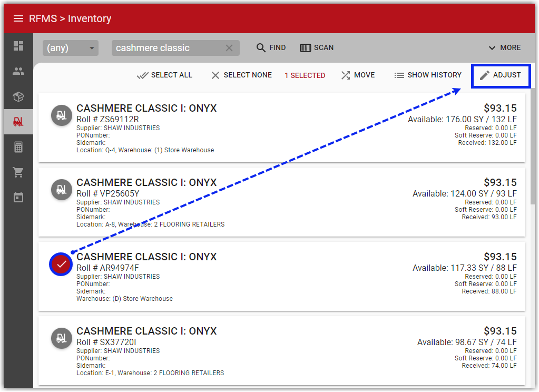The image size is (539, 392).
Task: Click the text Roll # AR94974F
Action: [x=107, y=268]
